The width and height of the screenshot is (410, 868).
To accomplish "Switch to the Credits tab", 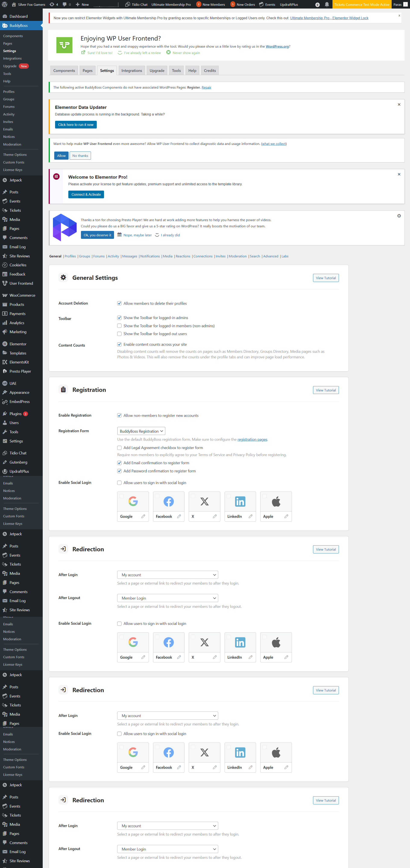I will [x=210, y=70].
